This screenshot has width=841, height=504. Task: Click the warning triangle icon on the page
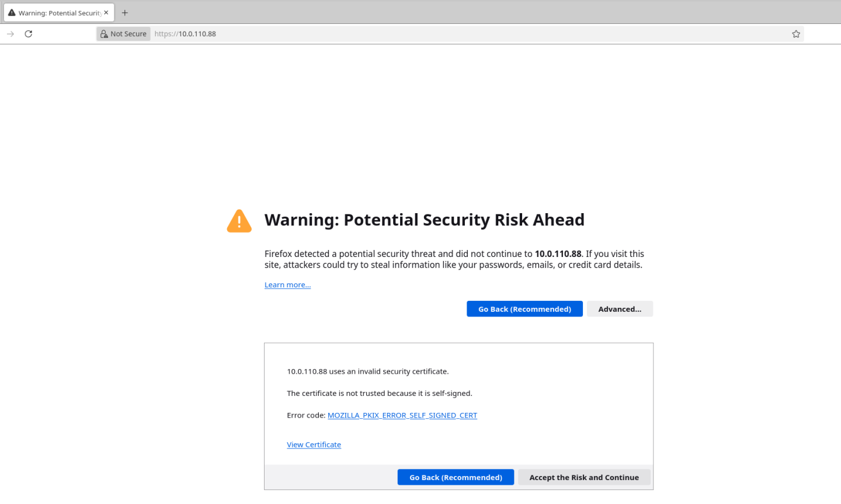(x=239, y=220)
